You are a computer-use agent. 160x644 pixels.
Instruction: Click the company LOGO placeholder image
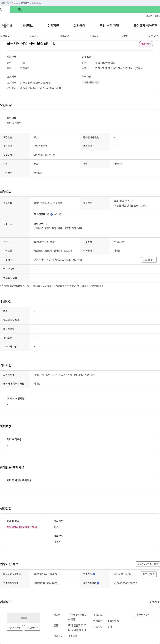(23, 618)
